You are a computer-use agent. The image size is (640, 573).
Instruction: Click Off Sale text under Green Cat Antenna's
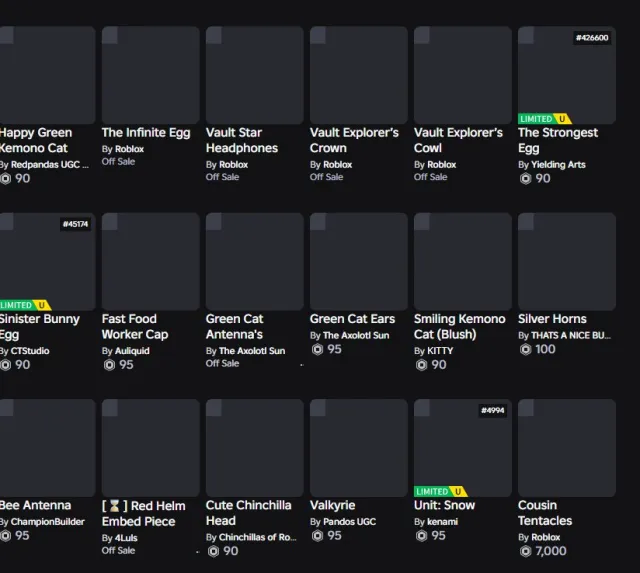tap(222, 364)
